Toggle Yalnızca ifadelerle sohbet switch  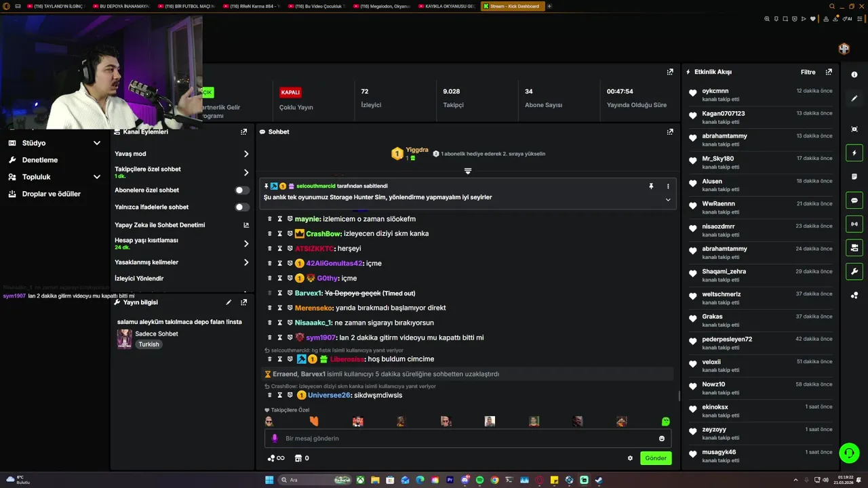tap(242, 207)
